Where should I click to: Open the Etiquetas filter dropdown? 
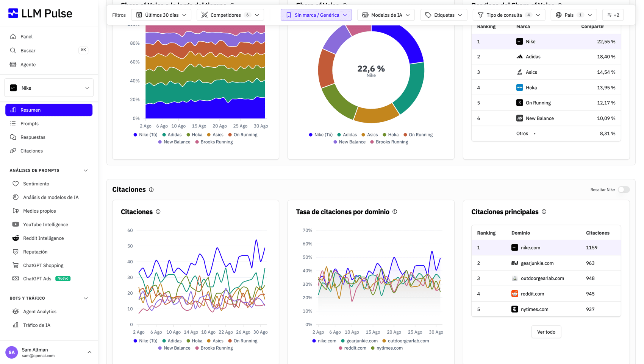click(444, 15)
